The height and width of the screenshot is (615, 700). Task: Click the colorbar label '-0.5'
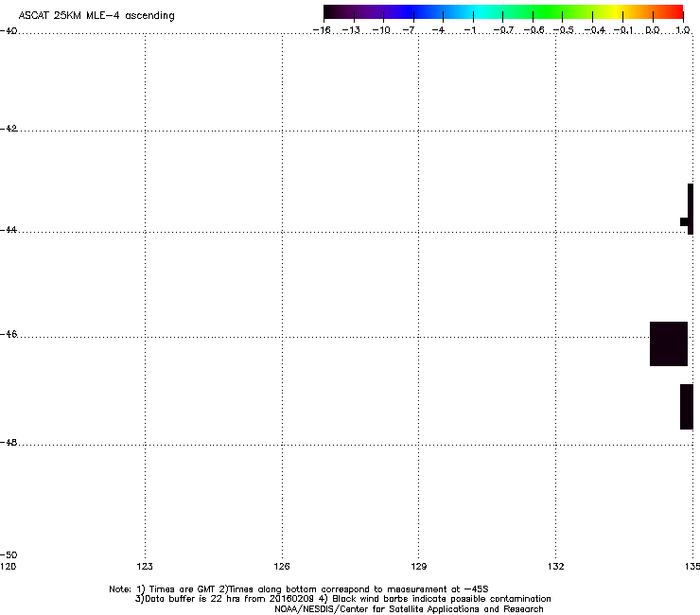pyautogui.click(x=564, y=30)
